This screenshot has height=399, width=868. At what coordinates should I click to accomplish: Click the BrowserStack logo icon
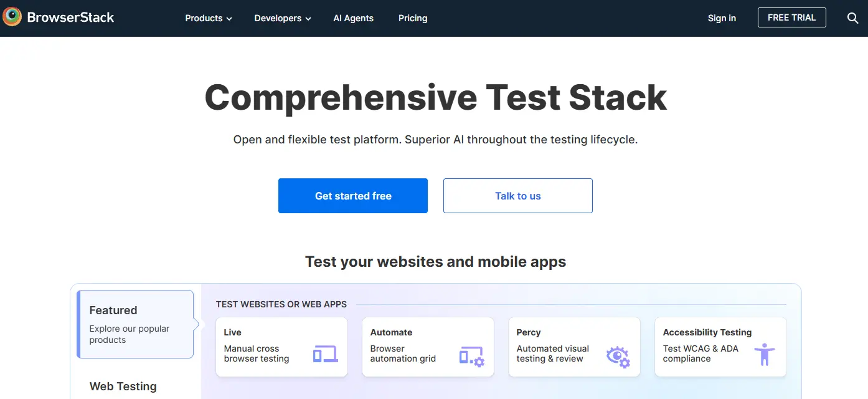pyautogui.click(x=11, y=17)
